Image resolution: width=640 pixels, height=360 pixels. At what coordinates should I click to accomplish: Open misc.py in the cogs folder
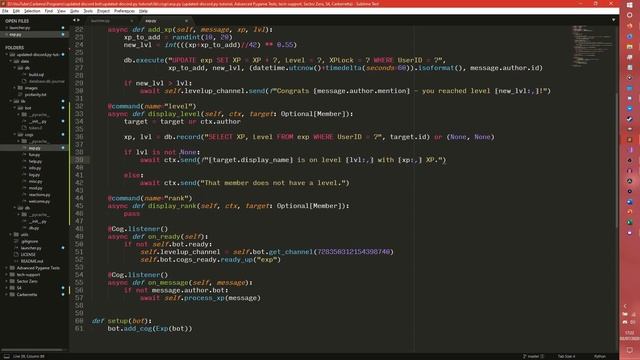pyautogui.click(x=35, y=181)
